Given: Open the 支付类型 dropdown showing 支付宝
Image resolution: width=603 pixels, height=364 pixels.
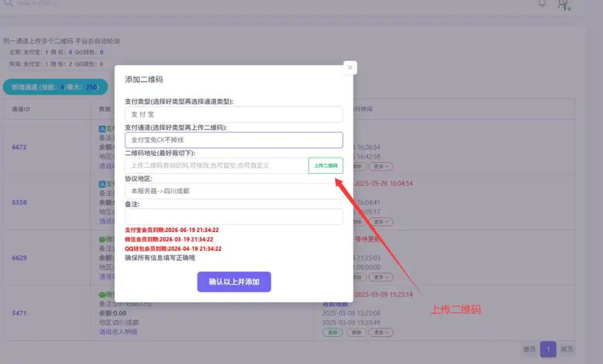Looking at the screenshot, I should 234,114.
